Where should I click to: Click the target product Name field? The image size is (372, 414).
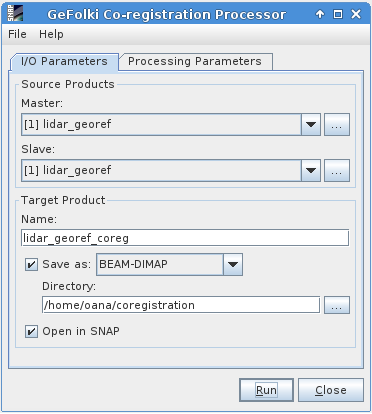[x=185, y=238]
